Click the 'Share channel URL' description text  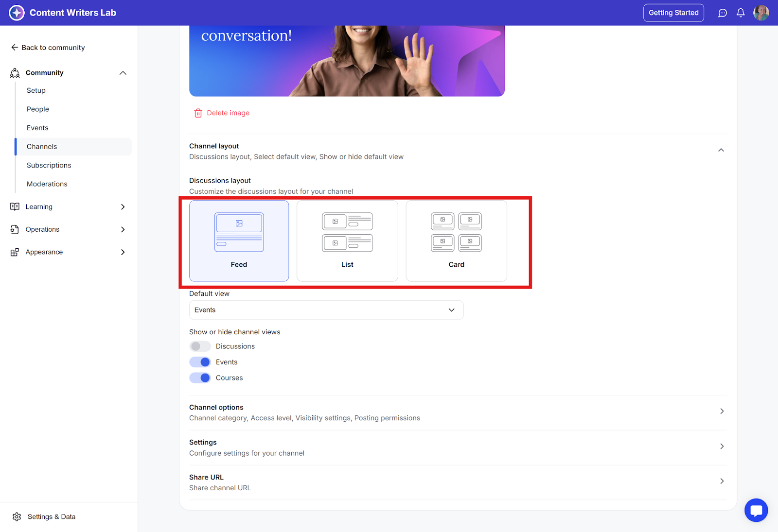pyautogui.click(x=220, y=488)
